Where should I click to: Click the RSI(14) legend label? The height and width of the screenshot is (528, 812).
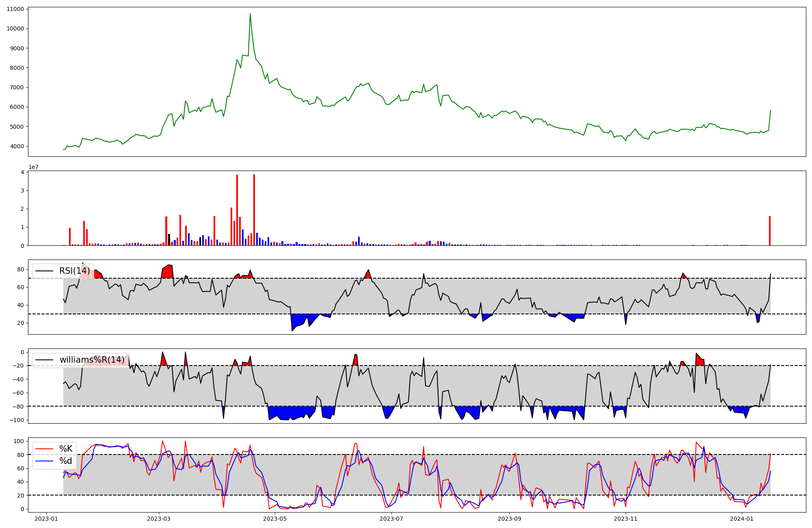tap(75, 271)
